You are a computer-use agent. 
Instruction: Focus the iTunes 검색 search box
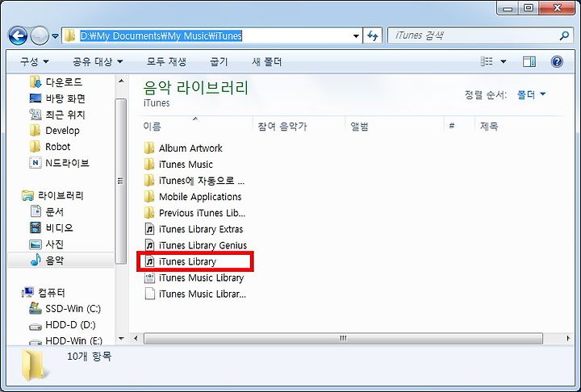[474, 35]
